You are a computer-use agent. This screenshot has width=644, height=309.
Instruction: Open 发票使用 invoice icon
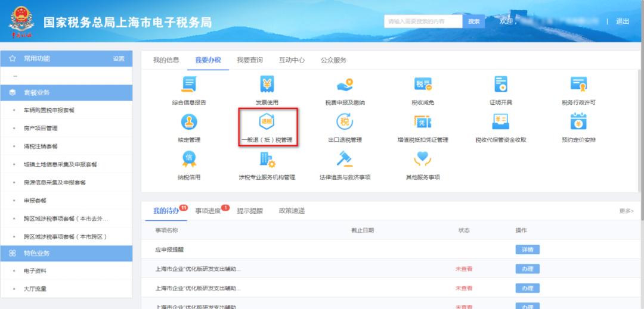pos(267,85)
